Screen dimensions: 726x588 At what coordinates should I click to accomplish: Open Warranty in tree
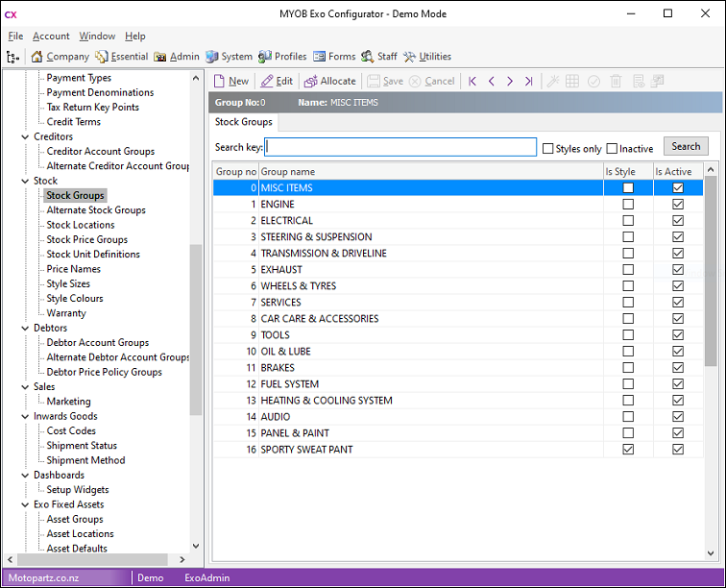(x=66, y=313)
